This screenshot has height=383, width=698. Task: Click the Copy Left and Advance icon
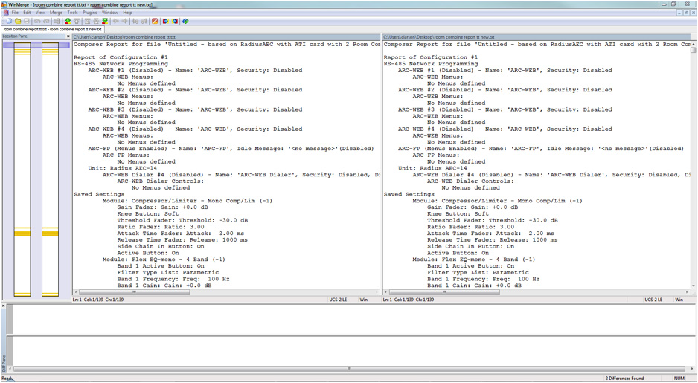coord(144,21)
